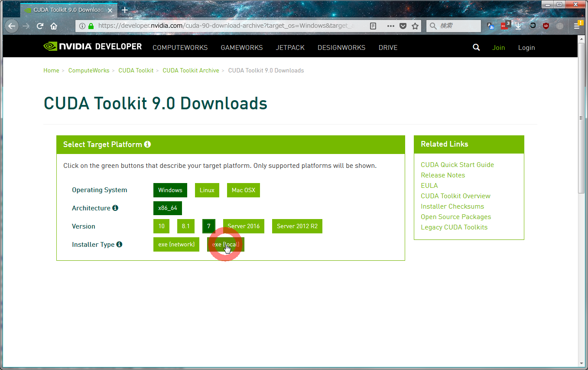
Task: Open the translate extension icon
Action: [491, 26]
